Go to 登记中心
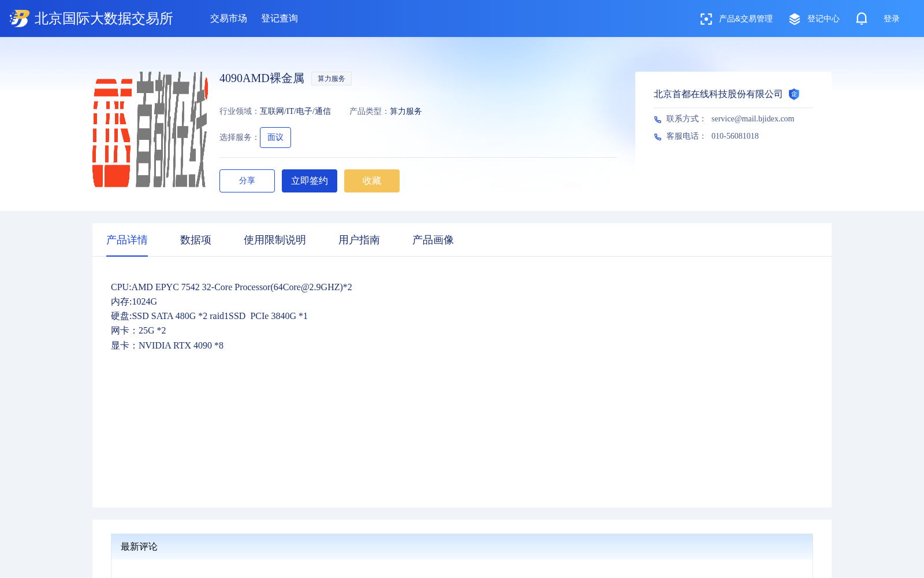The height and width of the screenshot is (578, 924). tap(824, 19)
